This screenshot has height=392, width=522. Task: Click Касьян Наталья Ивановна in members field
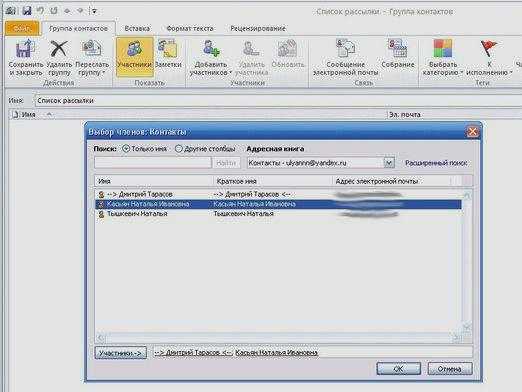tap(276, 352)
